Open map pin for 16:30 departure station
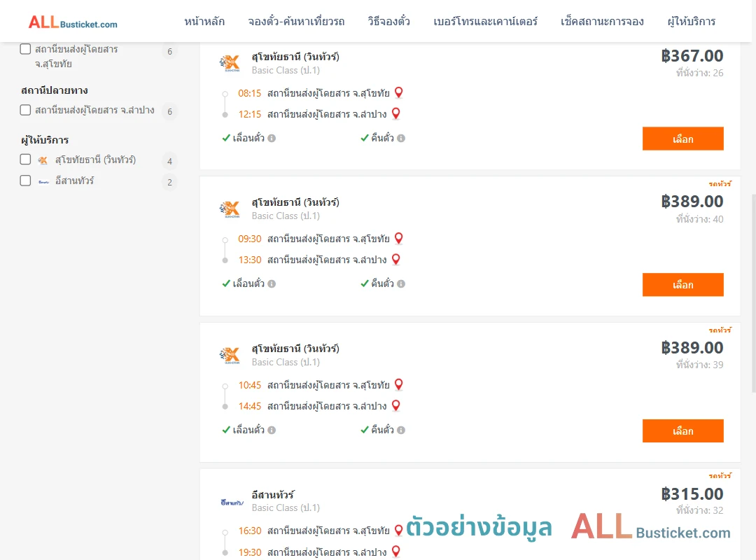The width and height of the screenshot is (756, 560). tap(399, 530)
